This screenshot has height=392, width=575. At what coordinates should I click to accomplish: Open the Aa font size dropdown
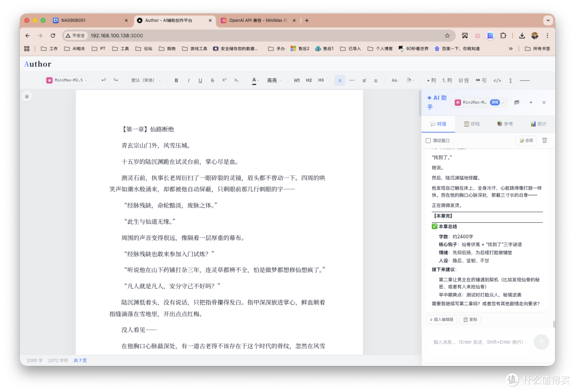(395, 80)
